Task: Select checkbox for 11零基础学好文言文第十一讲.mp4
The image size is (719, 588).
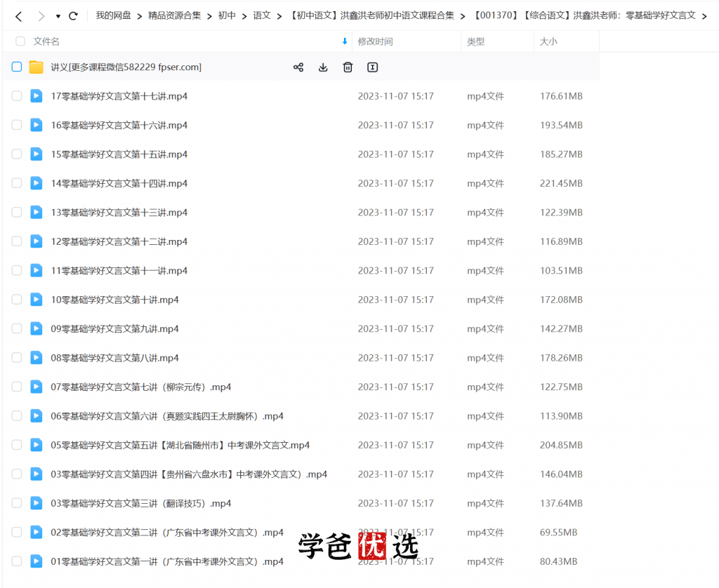Action: coord(17,270)
